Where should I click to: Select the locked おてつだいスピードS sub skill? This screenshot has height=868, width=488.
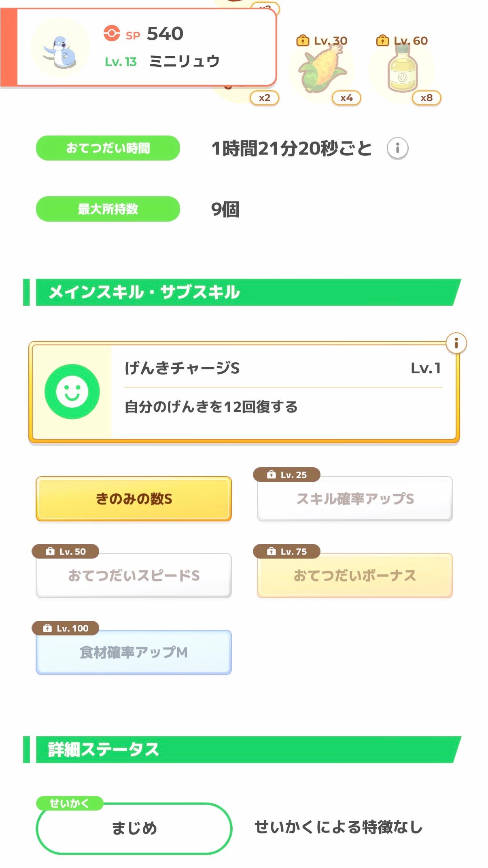click(134, 576)
